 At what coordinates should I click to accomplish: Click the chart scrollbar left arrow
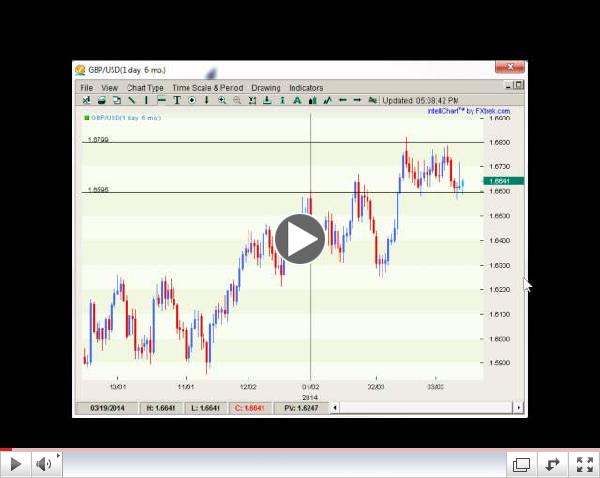pyautogui.click(x=335, y=408)
